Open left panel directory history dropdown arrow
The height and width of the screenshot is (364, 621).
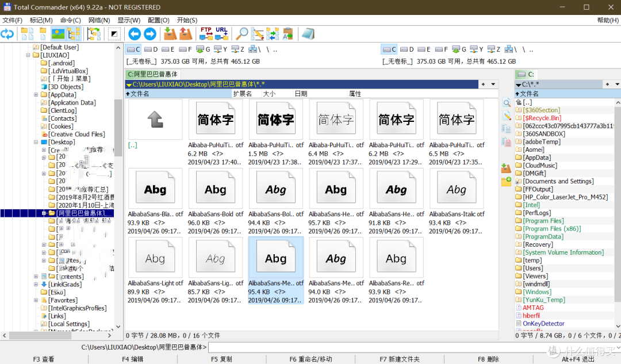[493, 84]
